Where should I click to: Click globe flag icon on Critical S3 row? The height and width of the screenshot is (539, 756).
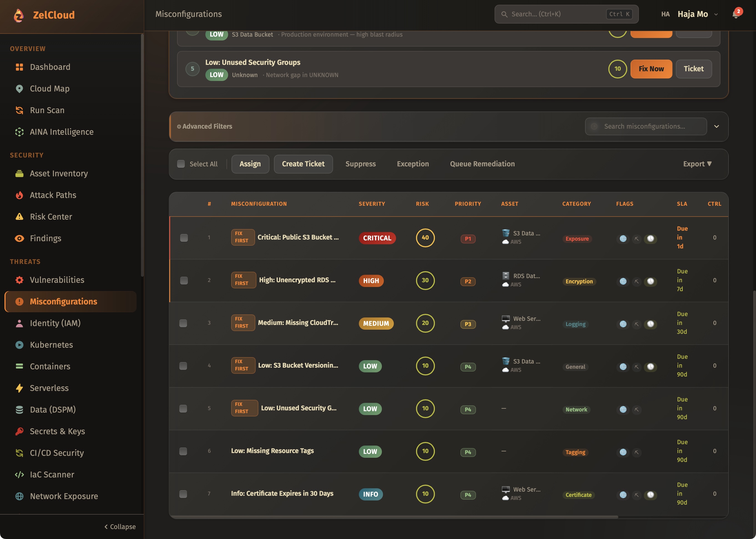click(623, 238)
